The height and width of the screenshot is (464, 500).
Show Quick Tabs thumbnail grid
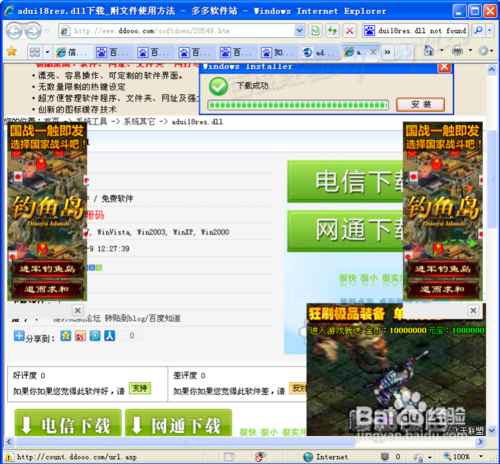pos(35,52)
